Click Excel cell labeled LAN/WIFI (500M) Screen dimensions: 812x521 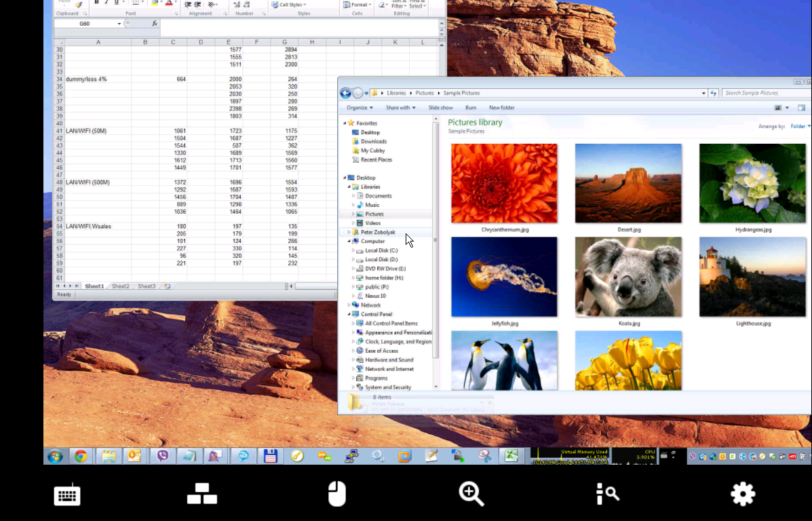[98, 182]
